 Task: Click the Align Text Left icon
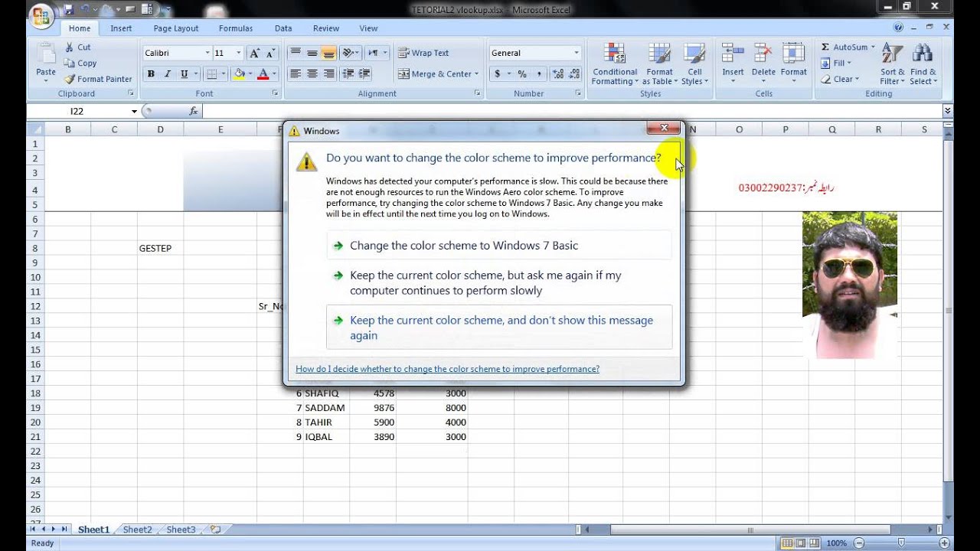coord(296,74)
